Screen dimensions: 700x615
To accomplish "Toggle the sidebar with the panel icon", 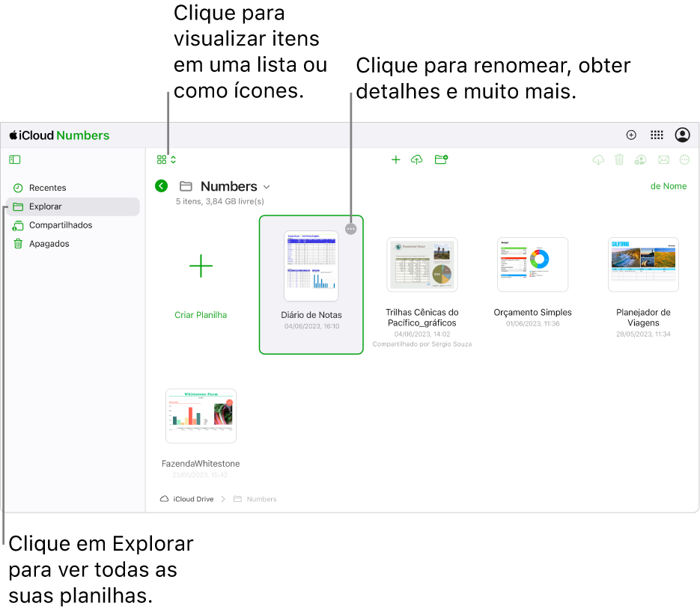I will pyautogui.click(x=15, y=159).
